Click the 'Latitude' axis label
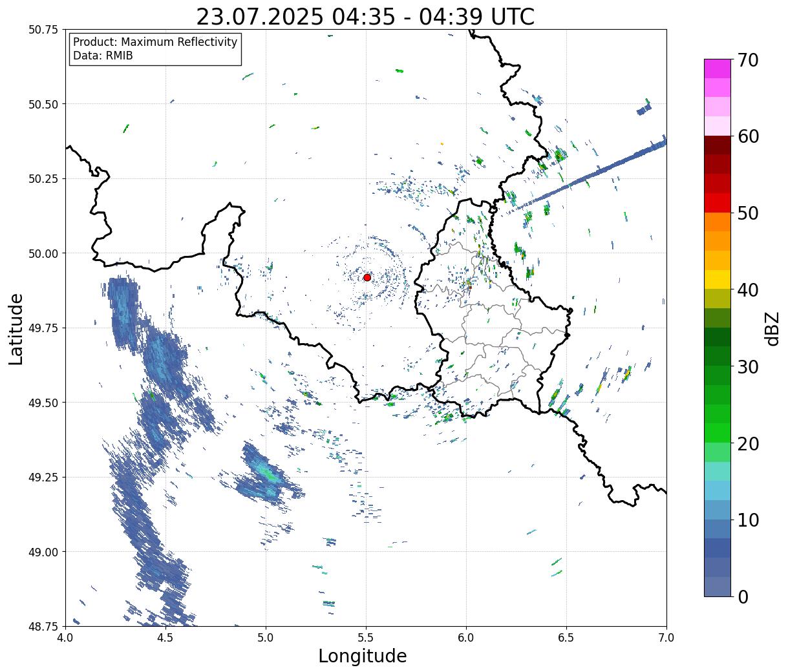Image resolution: width=788 pixels, height=672 pixels. (16, 329)
